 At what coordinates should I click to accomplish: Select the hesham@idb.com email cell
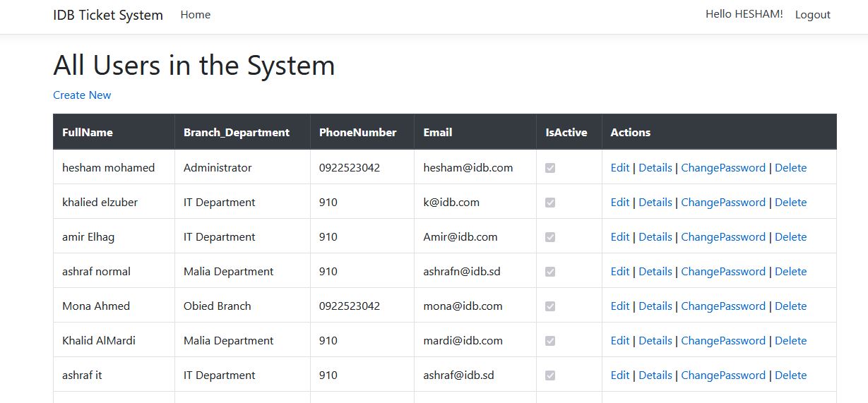pyautogui.click(x=475, y=168)
